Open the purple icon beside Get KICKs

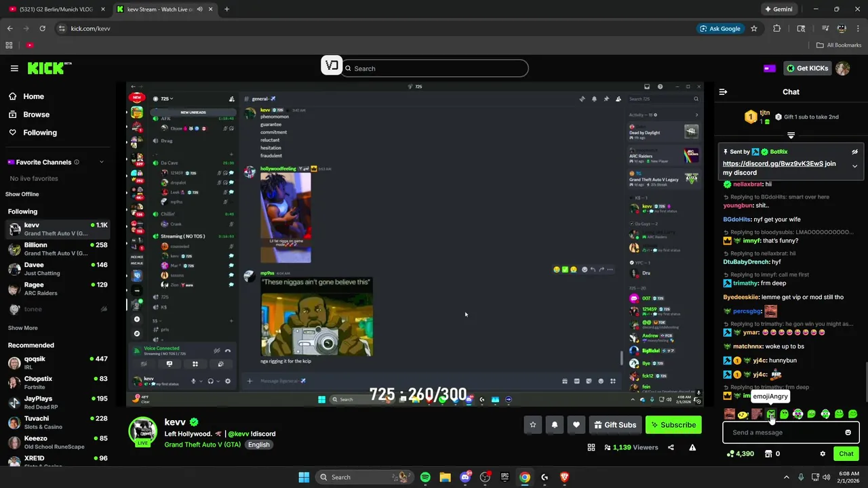(770, 68)
